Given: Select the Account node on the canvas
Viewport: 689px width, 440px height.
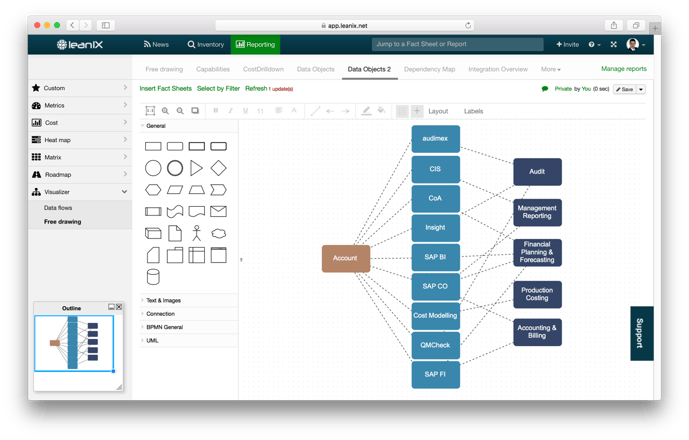Looking at the screenshot, I should click(x=345, y=258).
